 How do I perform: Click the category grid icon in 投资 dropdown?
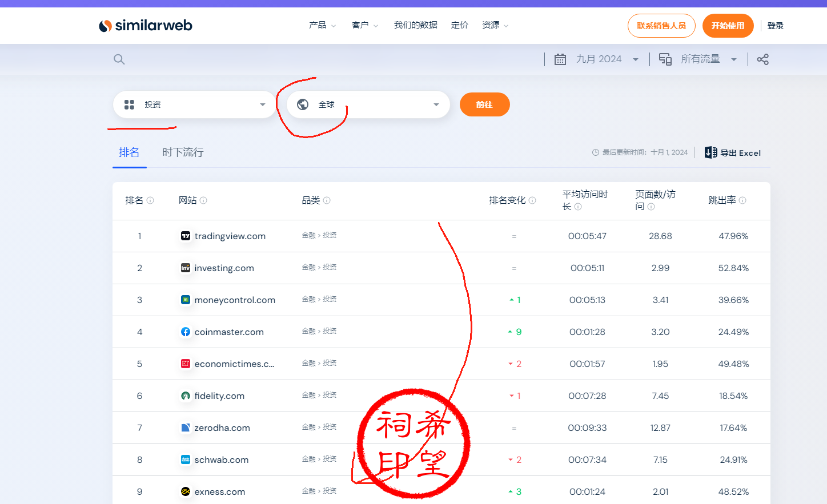[x=130, y=104]
